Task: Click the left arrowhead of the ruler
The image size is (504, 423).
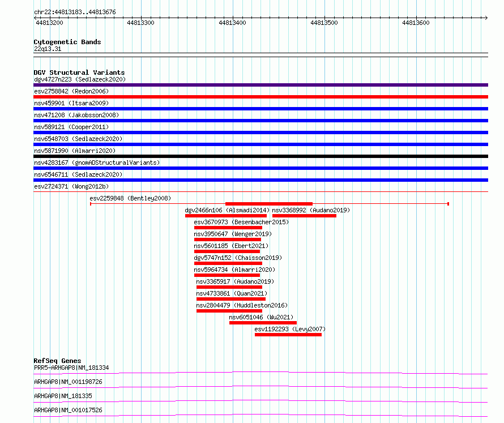Action: tap(35, 18)
